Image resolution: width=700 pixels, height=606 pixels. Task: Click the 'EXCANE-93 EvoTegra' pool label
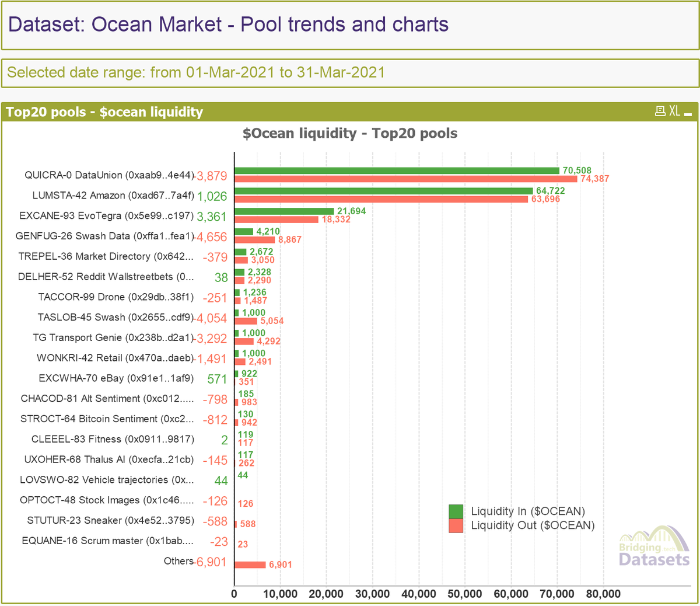coord(107,215)
